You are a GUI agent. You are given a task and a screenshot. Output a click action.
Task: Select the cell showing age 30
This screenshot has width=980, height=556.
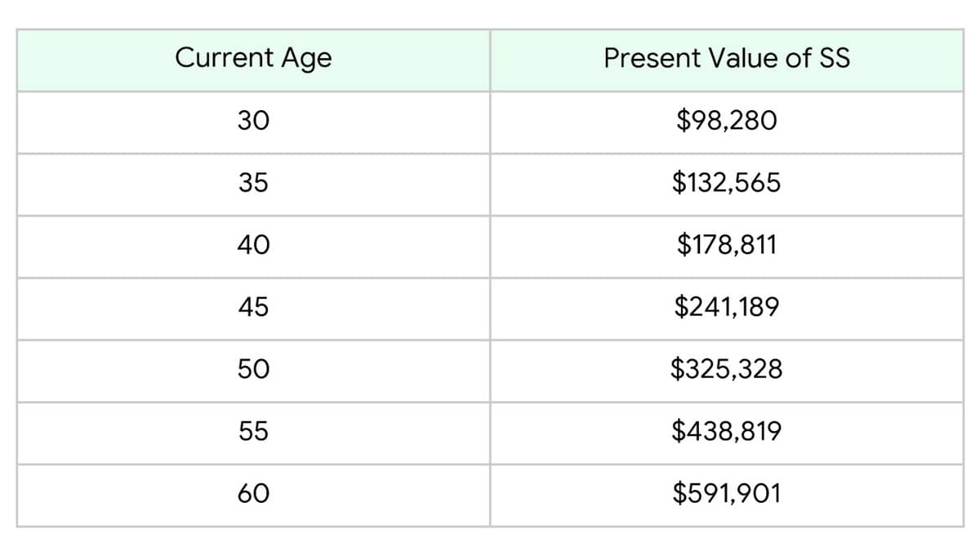click(253, 121)
